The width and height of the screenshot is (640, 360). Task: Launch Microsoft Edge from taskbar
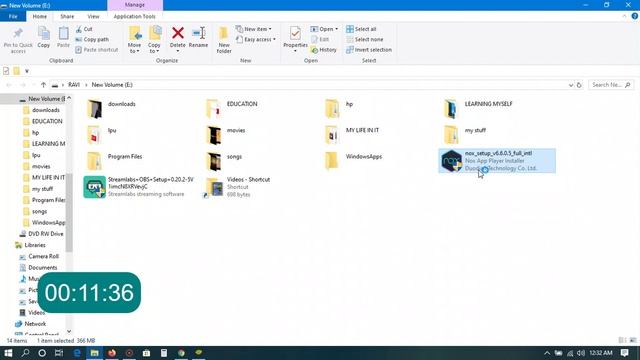coord(77,353)
